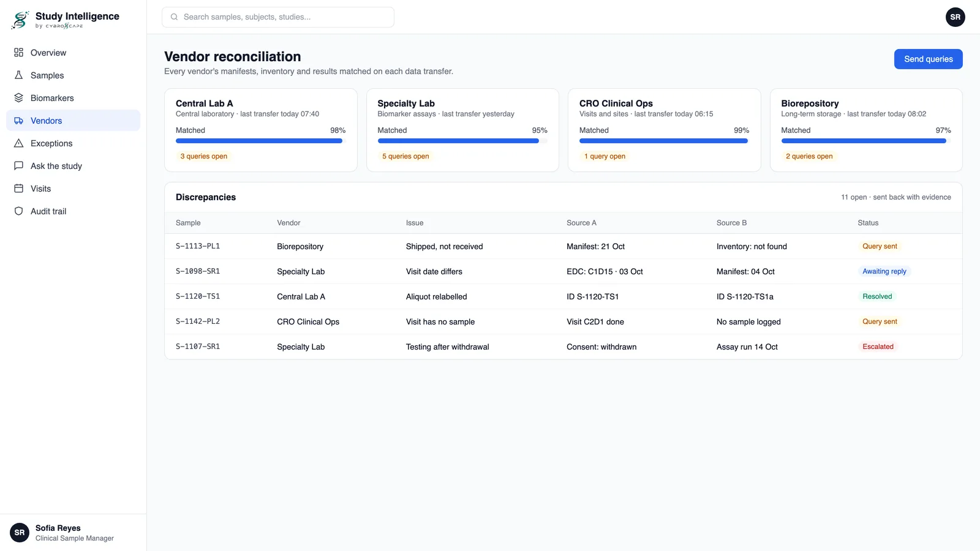980x551 pixels.
Task: Click Specialty Lab matched progress bar
Action: (x=462, y=141)
